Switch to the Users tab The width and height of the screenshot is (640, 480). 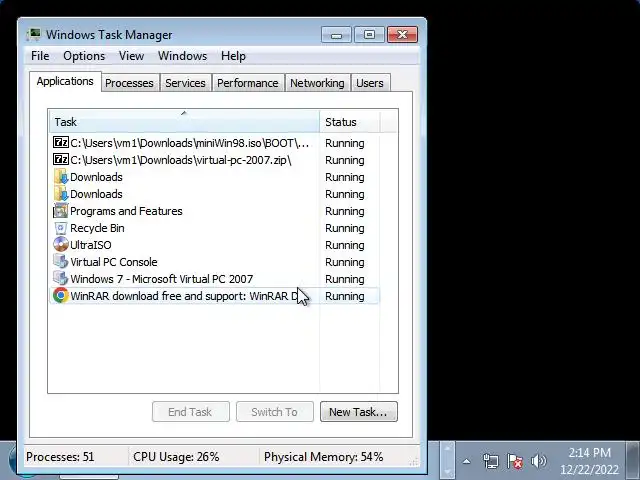(370, 83)
